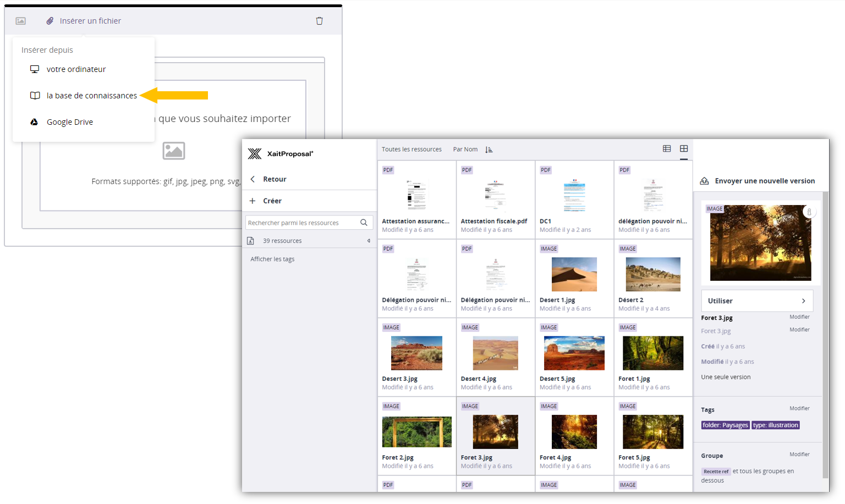The image size is (845, 504).
Task: Click the trash delete icon
Action: pos(319,21)
